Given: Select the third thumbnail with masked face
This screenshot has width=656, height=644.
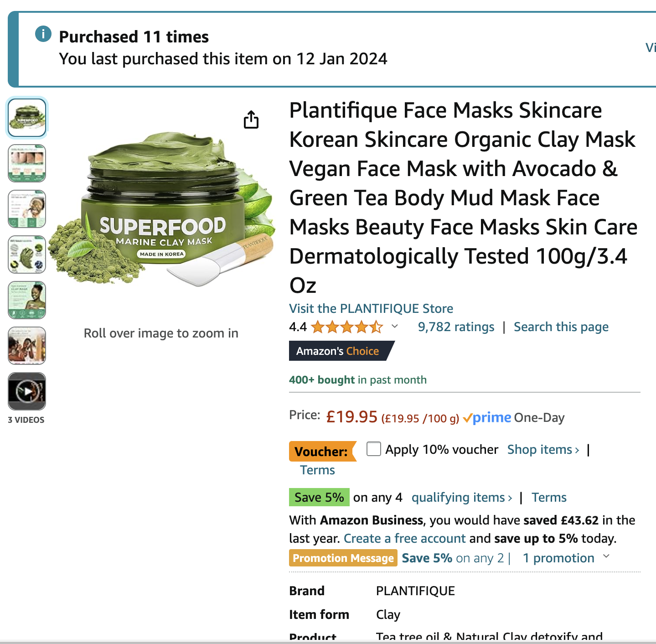Looking at the screenshot, I should pyautogui.click(x=27, y=209).
